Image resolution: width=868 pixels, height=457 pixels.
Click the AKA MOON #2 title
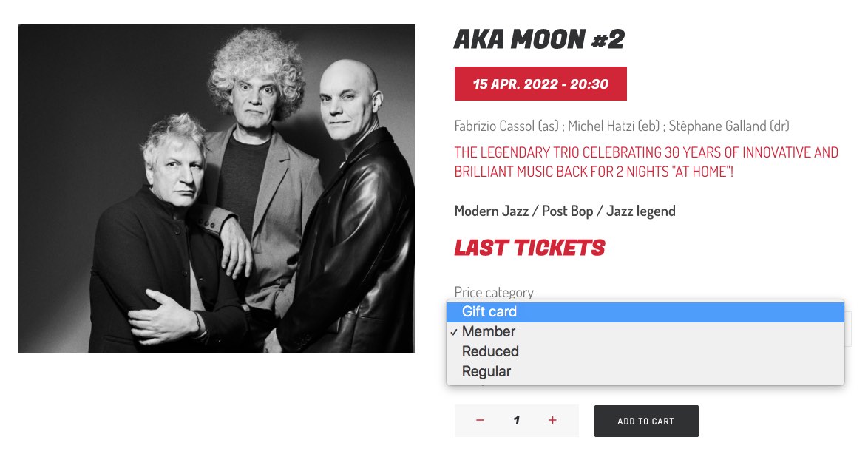point(539,40)
